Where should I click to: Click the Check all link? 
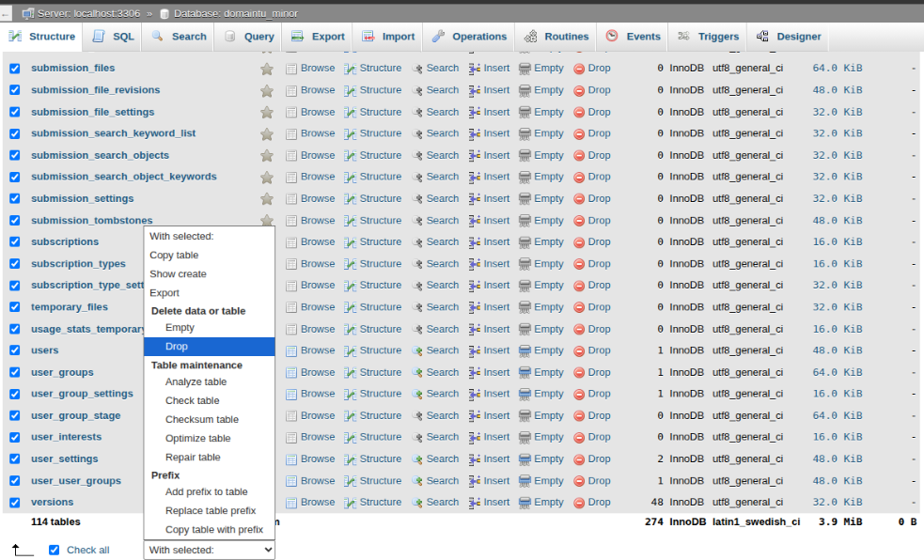[87, 550]
